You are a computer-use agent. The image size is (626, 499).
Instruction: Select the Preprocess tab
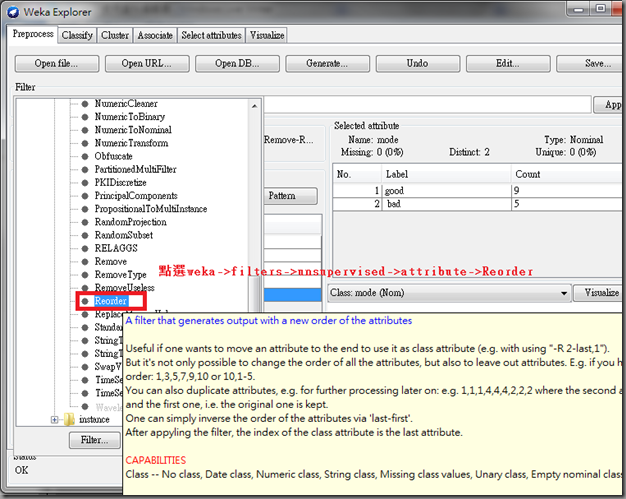tap(33, 34)
